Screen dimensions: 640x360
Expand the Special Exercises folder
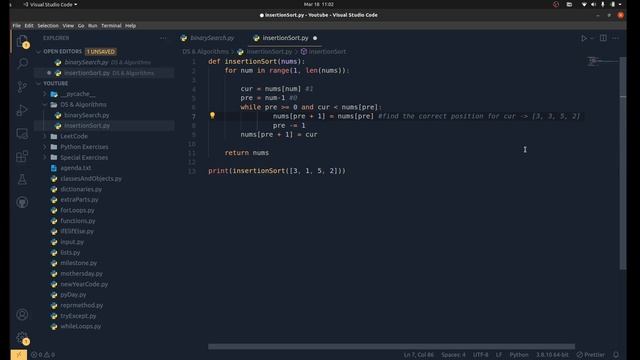click(45, 158)
